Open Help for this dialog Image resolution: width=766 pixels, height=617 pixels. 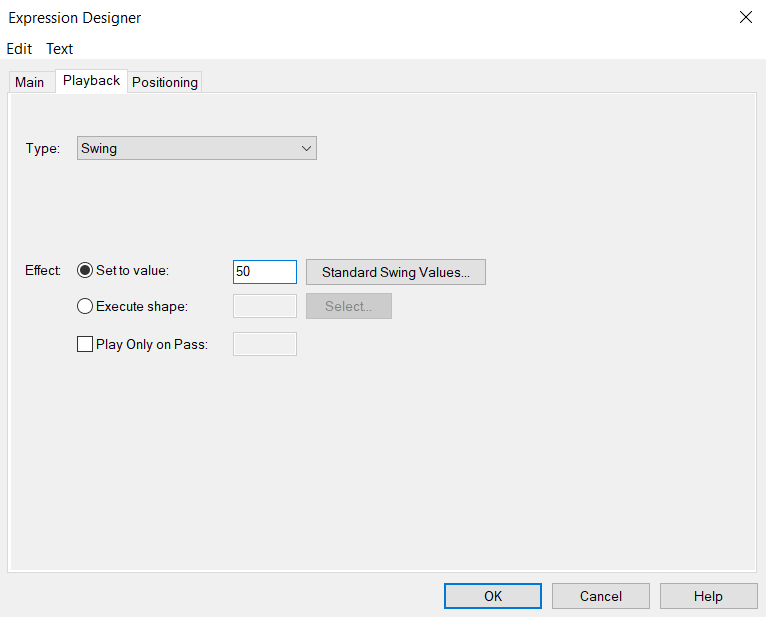708,596
